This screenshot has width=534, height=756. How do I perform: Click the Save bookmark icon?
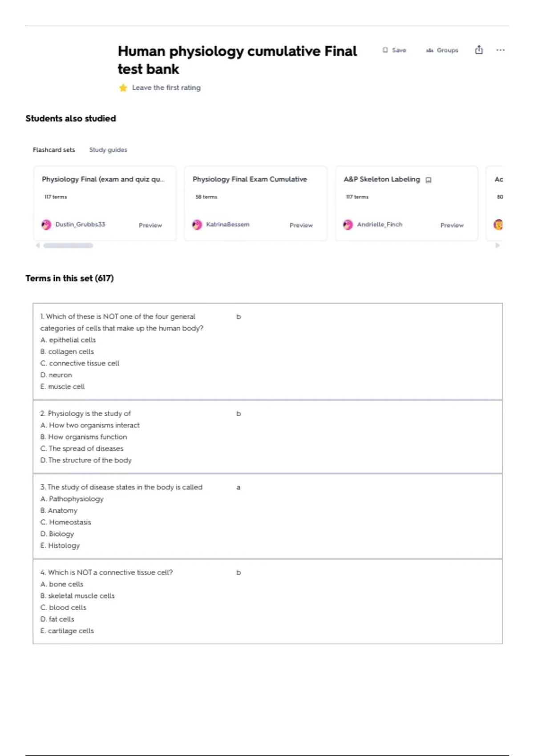[x=385, y=50]
